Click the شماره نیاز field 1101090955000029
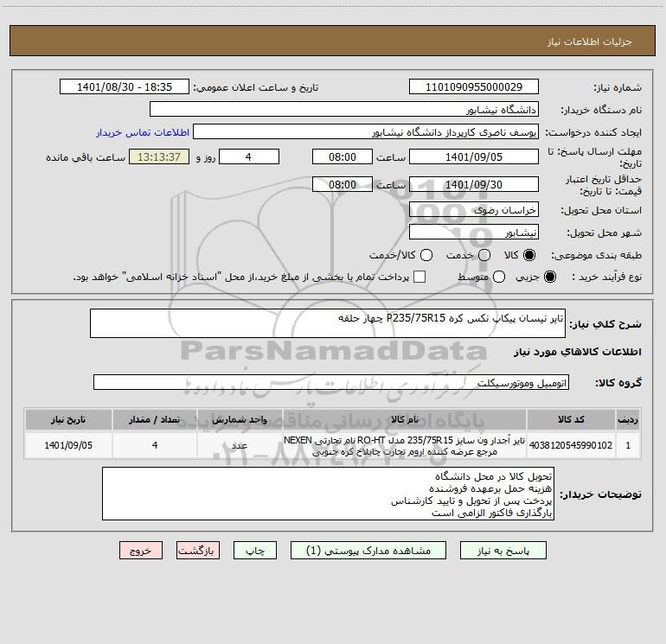 474,87
